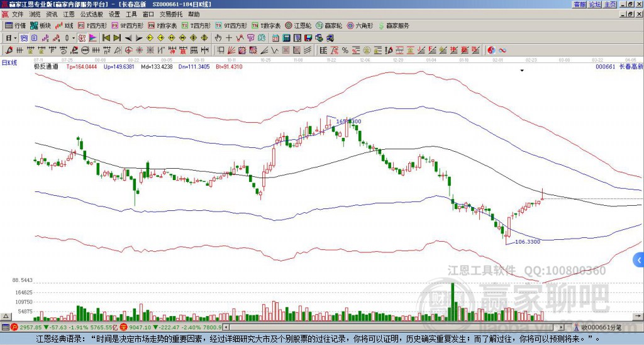Open the P四方形 tool
The image size is (644, 345).
click(92, 25)
